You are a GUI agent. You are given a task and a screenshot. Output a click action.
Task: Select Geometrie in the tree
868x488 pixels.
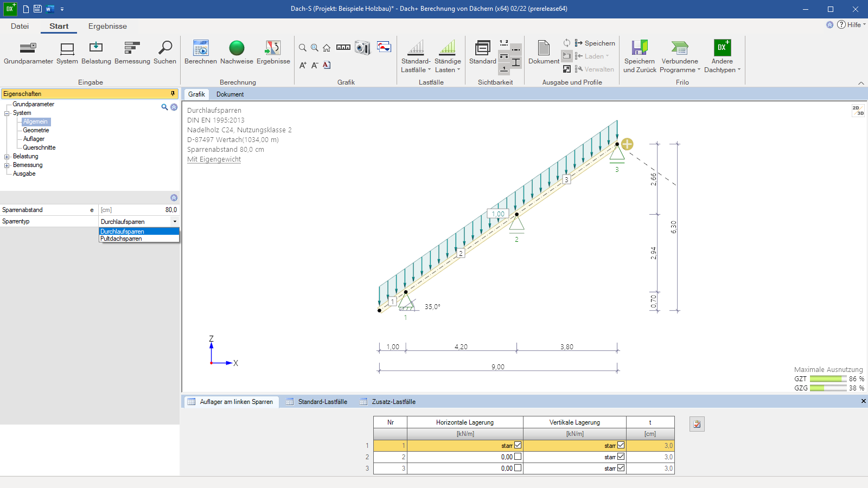click(x=36, y=130)
